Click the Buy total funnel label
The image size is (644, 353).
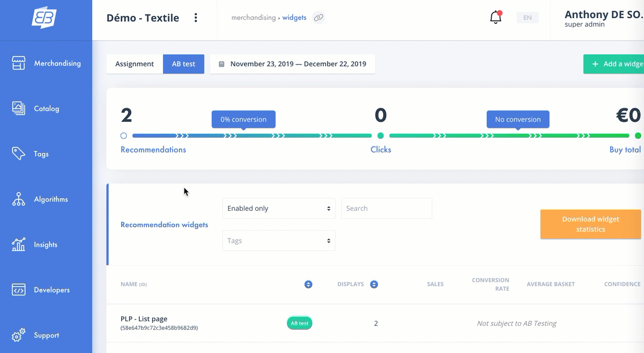click(x=625, y=150)
